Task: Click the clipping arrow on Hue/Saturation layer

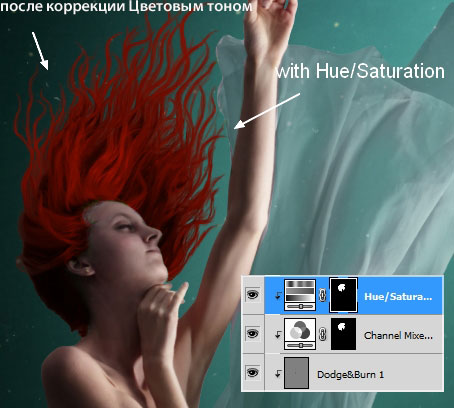Action: [278, 296]
